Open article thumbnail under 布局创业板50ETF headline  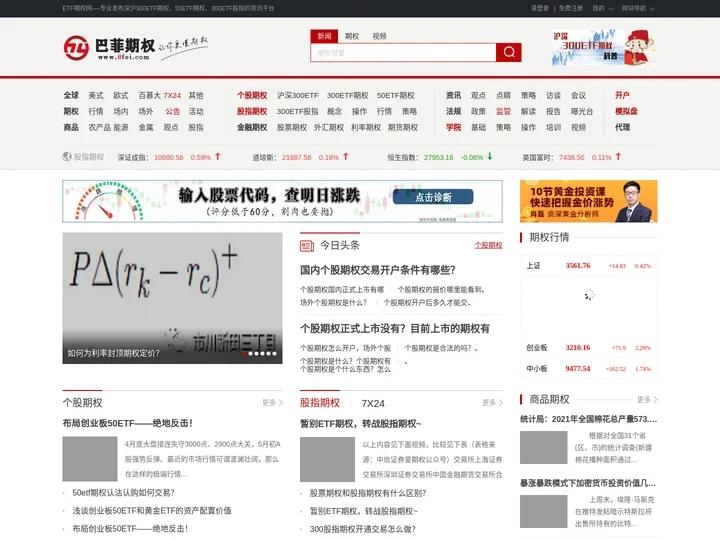click(x=90, y=459)
